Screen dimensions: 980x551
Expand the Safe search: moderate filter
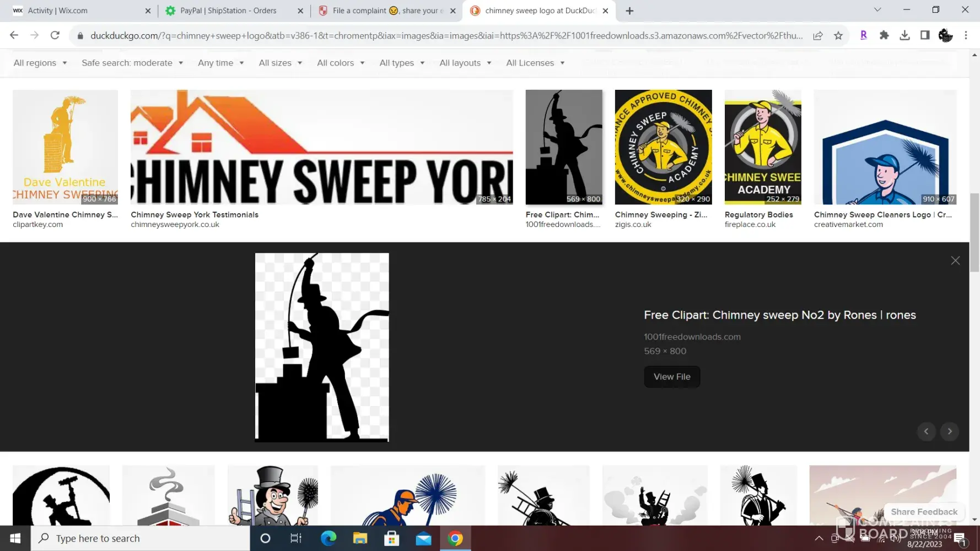[x=132, y=63]
